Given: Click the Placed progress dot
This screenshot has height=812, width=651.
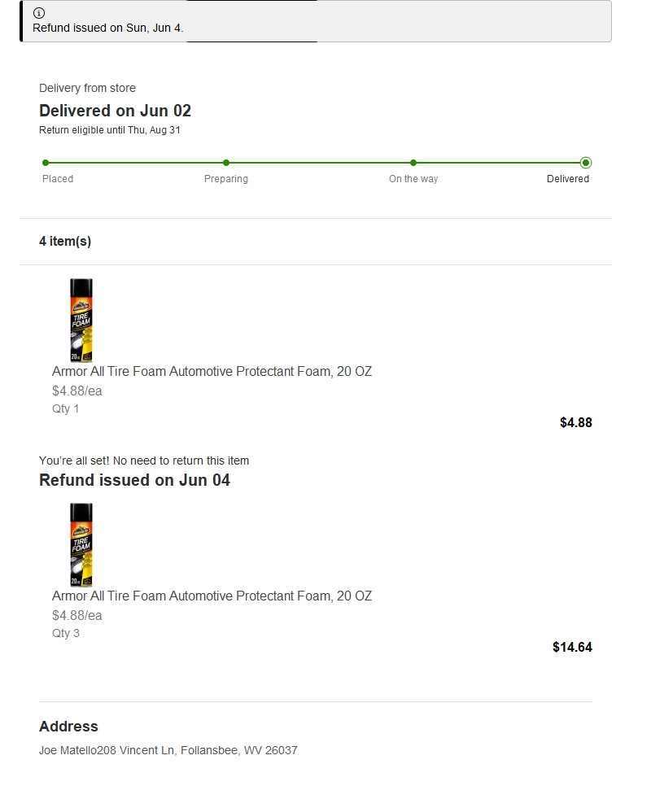Looking at the screenshot, I should [46, 163].
